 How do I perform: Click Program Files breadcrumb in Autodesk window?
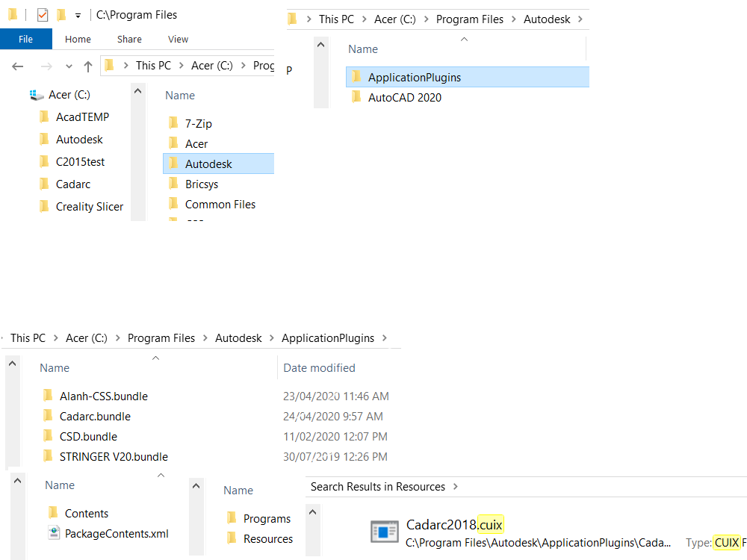(x=470, y=19)
